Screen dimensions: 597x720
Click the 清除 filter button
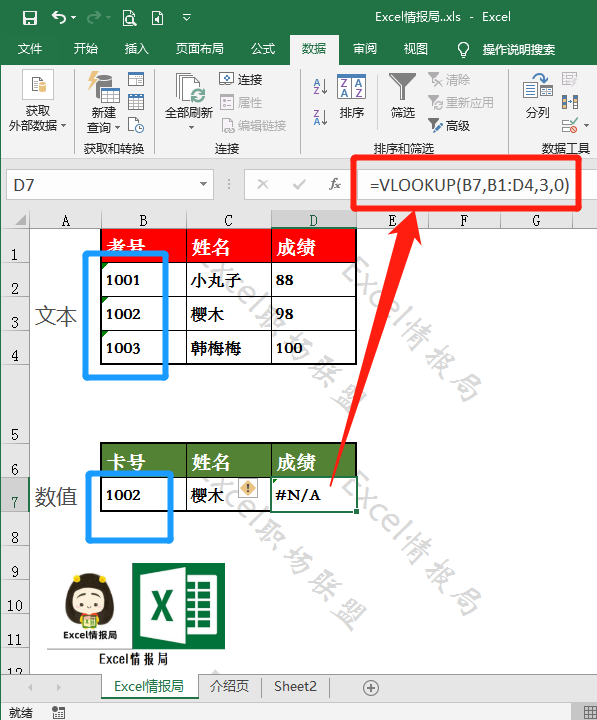coord(449,79)
